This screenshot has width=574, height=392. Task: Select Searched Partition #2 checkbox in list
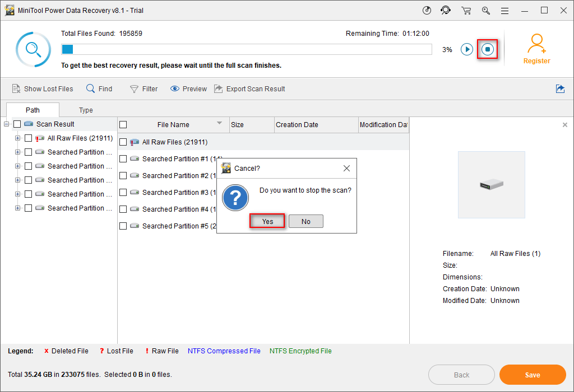(x=123, y=176)
